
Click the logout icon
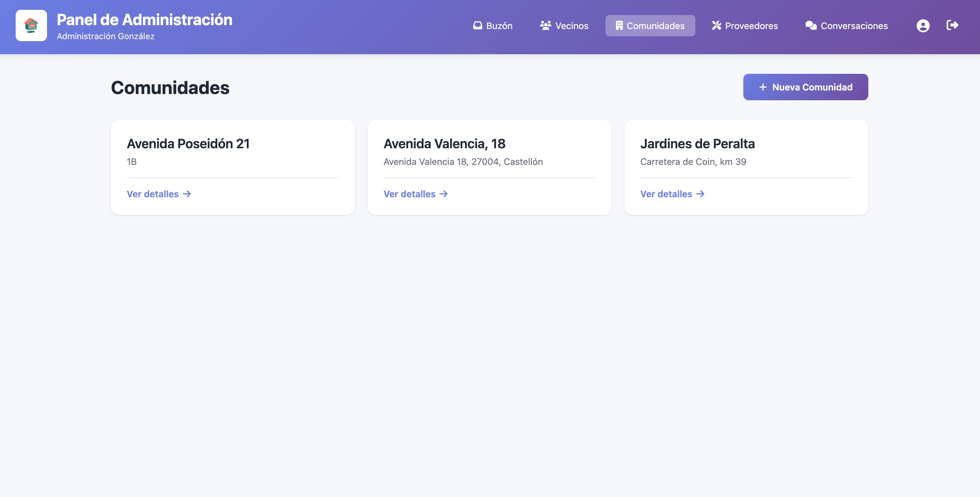click(952, 25)
